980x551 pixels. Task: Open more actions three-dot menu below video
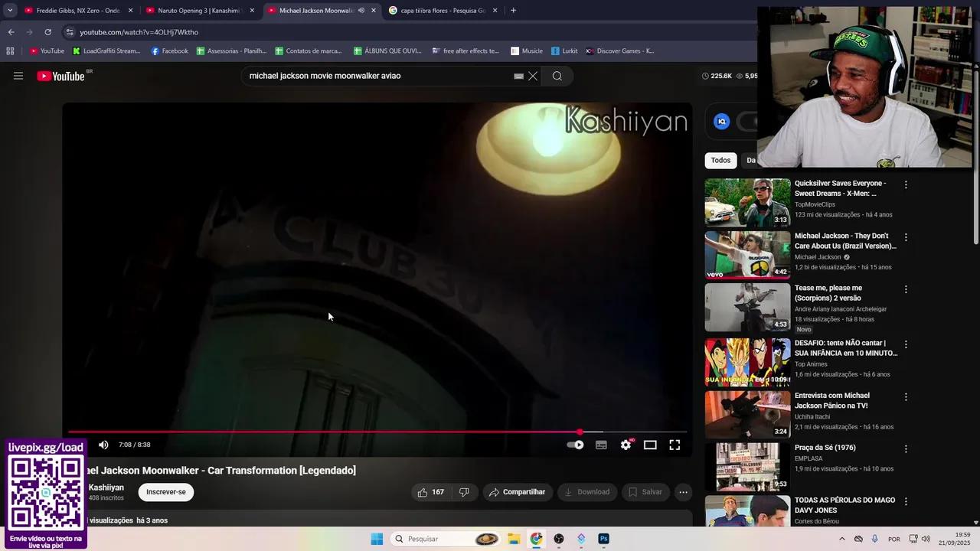(x=684, y=492)
